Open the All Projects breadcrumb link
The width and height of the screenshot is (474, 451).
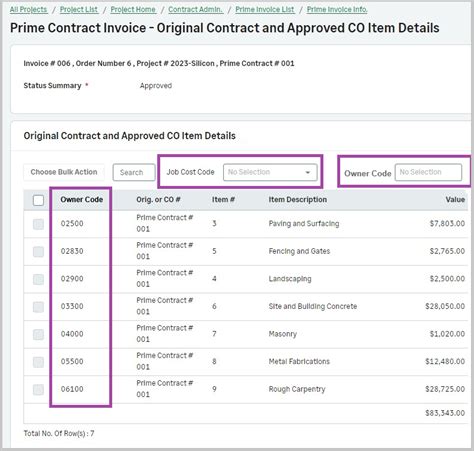28,10
